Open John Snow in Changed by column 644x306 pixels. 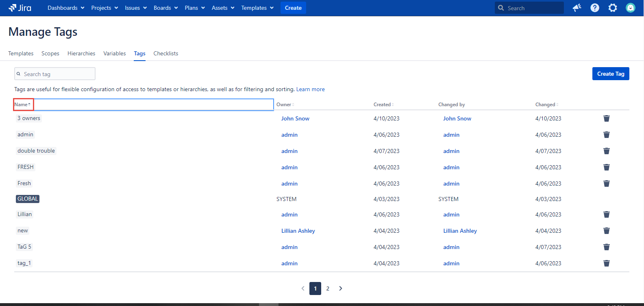point(457,118)
